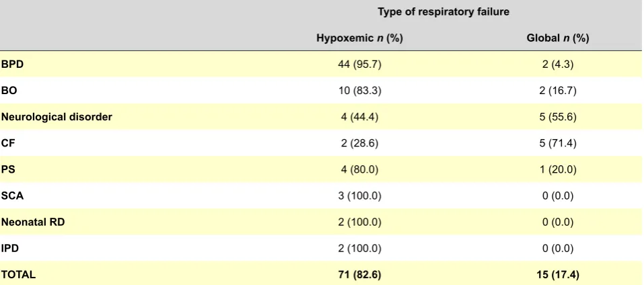The height and width of the screenshot is (285, 644).
Task: Click the '0 (0.0)' cell in IPD row
Action: 558,248
